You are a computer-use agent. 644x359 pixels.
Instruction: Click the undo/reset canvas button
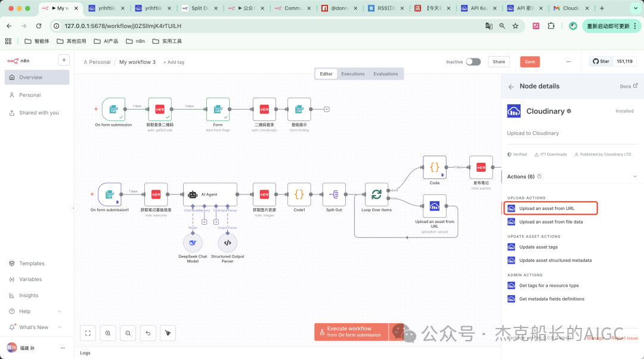click(x=148, y=333)
